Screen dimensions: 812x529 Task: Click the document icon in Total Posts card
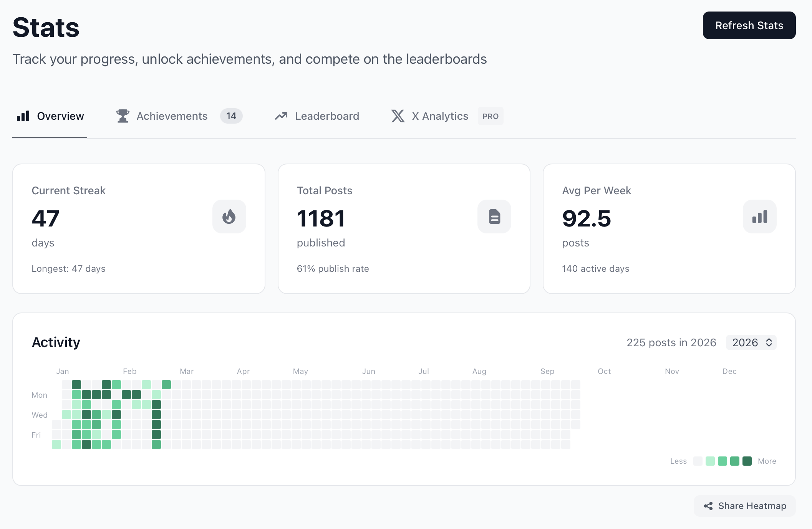(x=494, y=217)
